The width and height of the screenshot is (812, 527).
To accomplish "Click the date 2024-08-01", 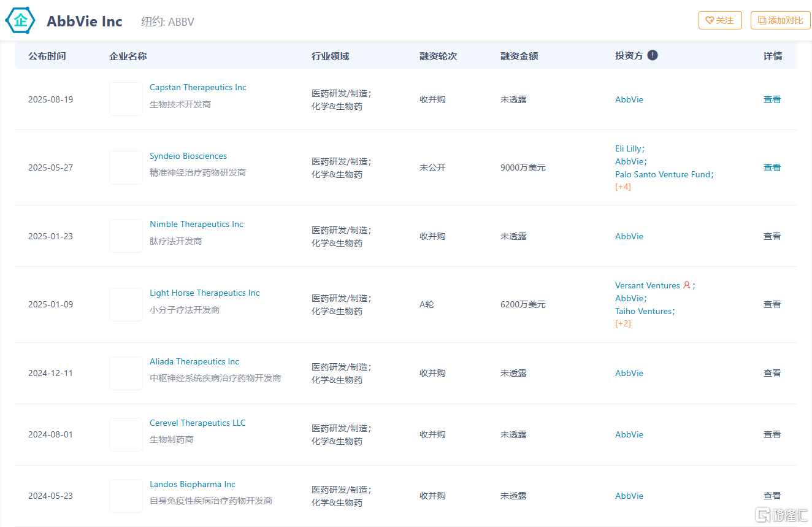I will (x=50, y=434).
